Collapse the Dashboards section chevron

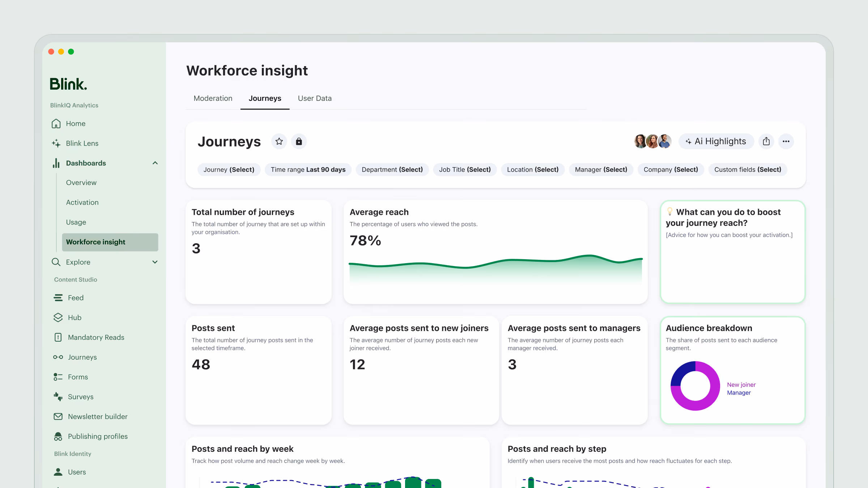coord(155,163)
